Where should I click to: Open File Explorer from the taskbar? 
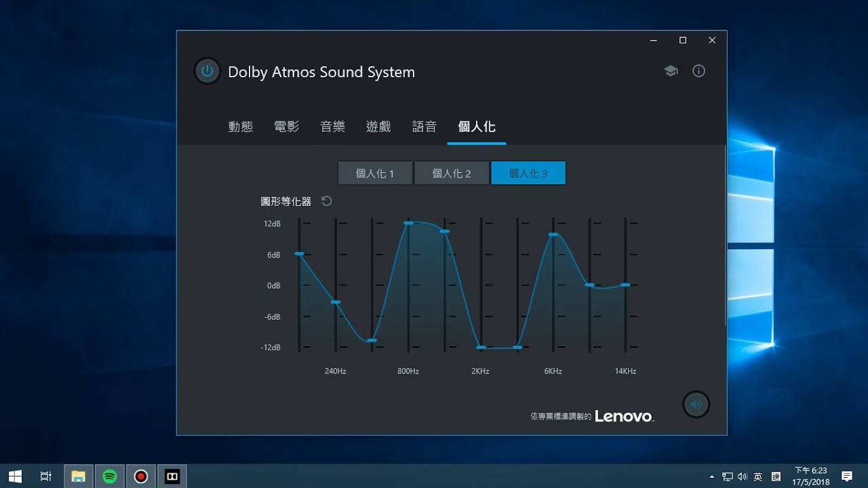tap(79, 476)
